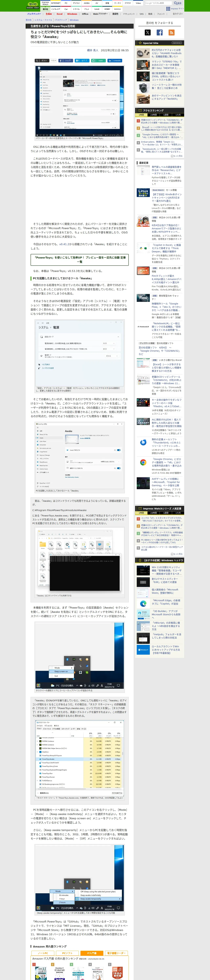Viewport: 210px width, 980px height.
Task: Open the 窓の杜 RSS feed icon
Action: point(172,32)
